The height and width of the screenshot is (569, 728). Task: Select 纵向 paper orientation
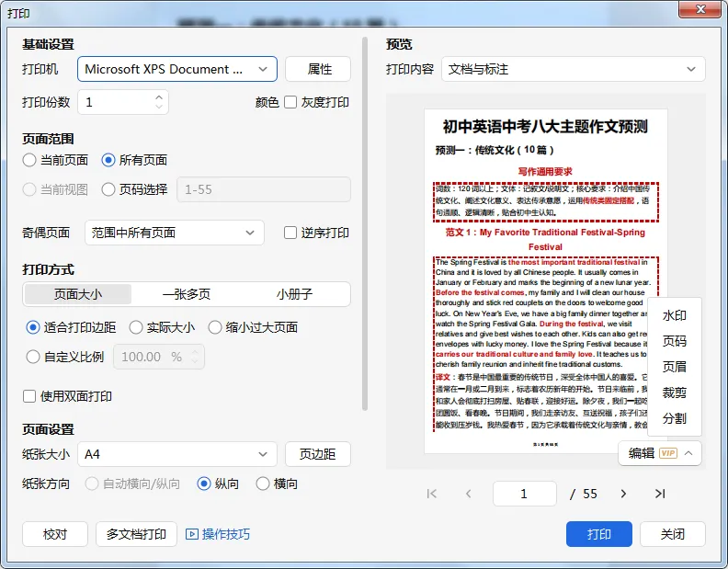pyautogui.click(x=204, y=484)
